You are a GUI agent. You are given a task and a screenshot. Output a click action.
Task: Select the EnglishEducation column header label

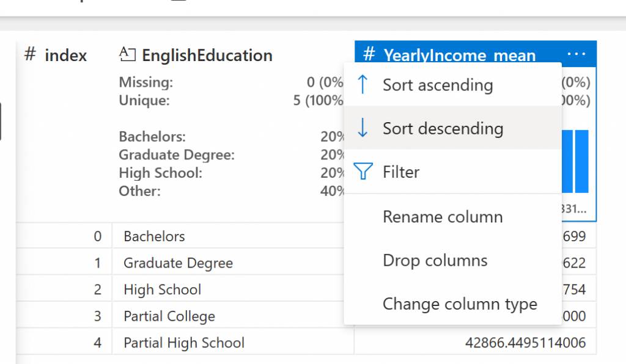(207, 56)
